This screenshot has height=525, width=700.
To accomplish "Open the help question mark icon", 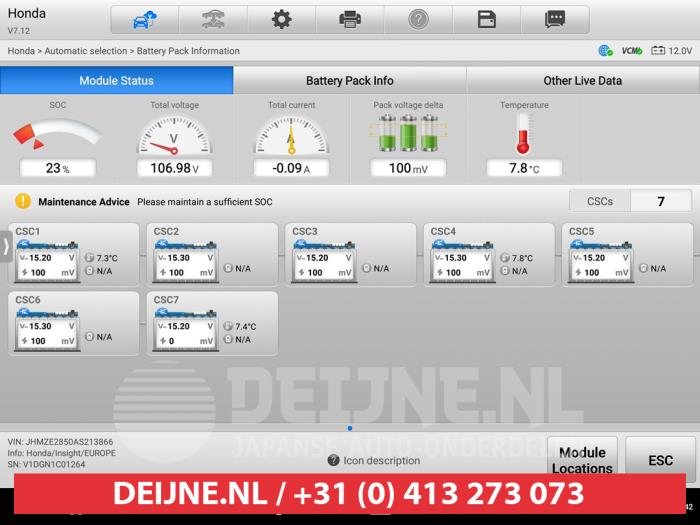I will [418, 20].
